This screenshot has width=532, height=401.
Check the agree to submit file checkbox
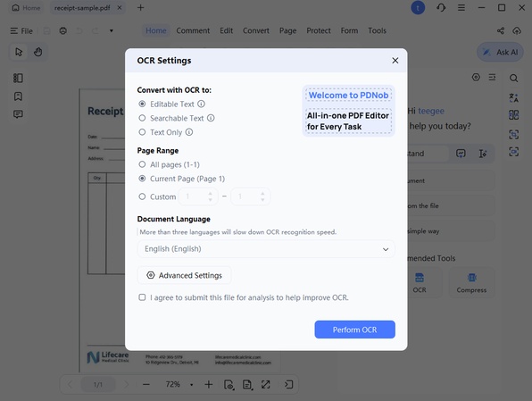(142, 297)
